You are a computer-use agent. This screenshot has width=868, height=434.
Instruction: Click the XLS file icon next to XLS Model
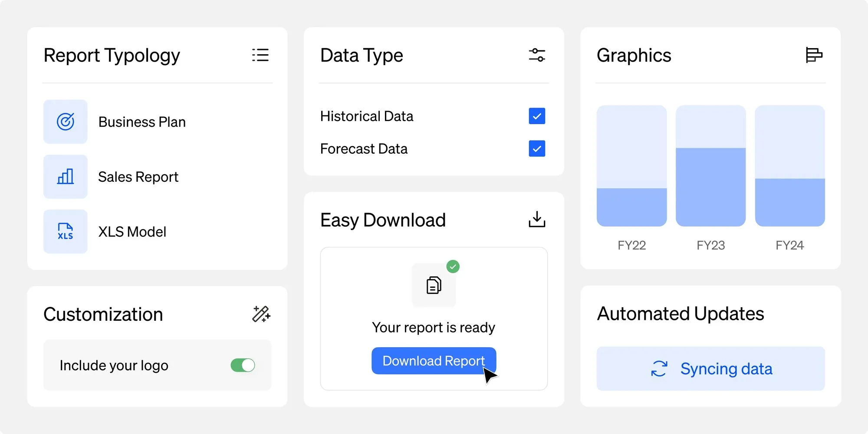[x=66, y=232]
